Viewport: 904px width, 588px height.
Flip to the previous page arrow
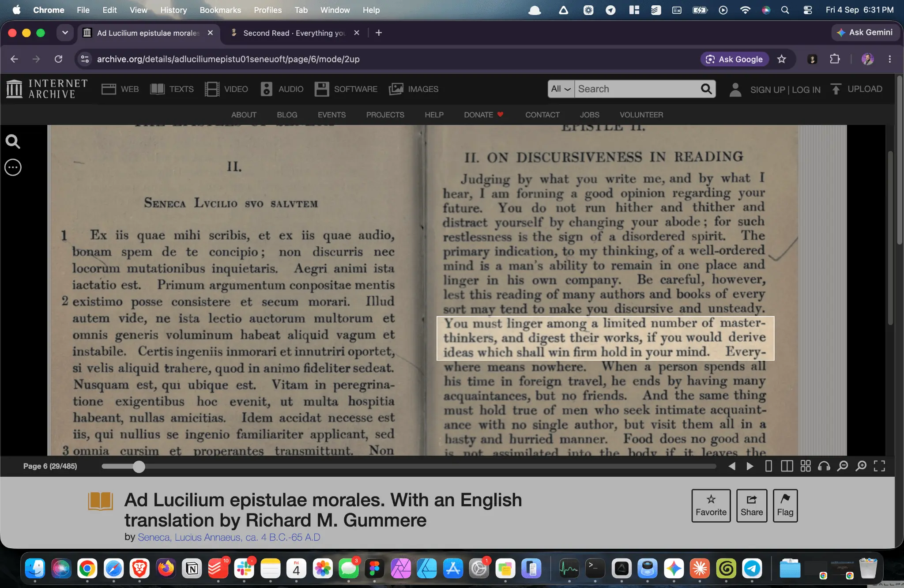(x=732, y=466)
